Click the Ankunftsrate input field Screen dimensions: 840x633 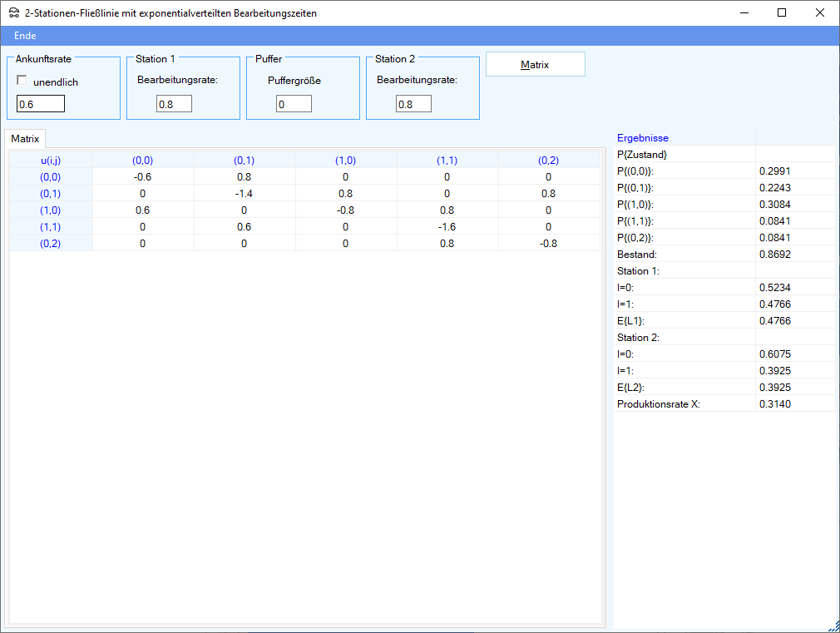pyautogui.click(x=41, y=104)
